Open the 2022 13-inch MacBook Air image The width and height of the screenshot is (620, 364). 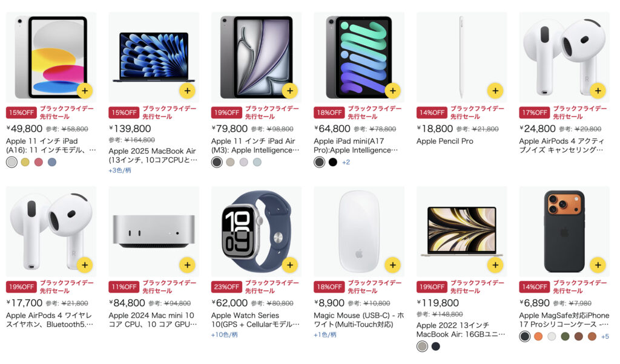[461, 232]
